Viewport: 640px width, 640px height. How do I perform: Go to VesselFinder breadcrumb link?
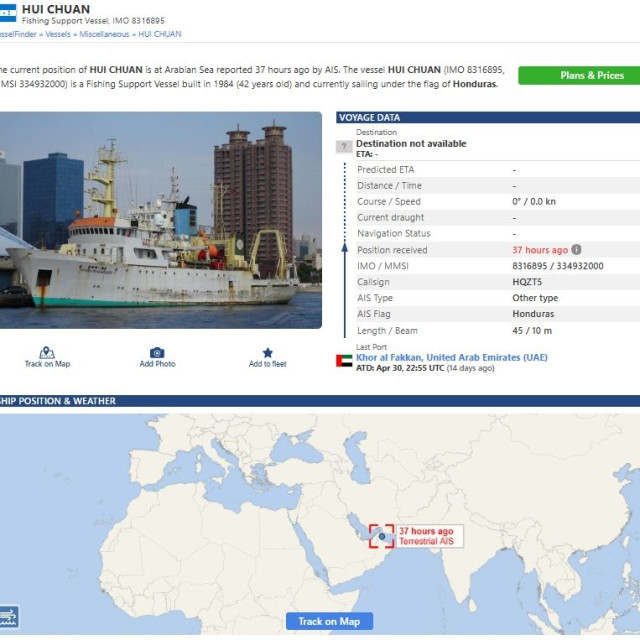tap(18, 34)
